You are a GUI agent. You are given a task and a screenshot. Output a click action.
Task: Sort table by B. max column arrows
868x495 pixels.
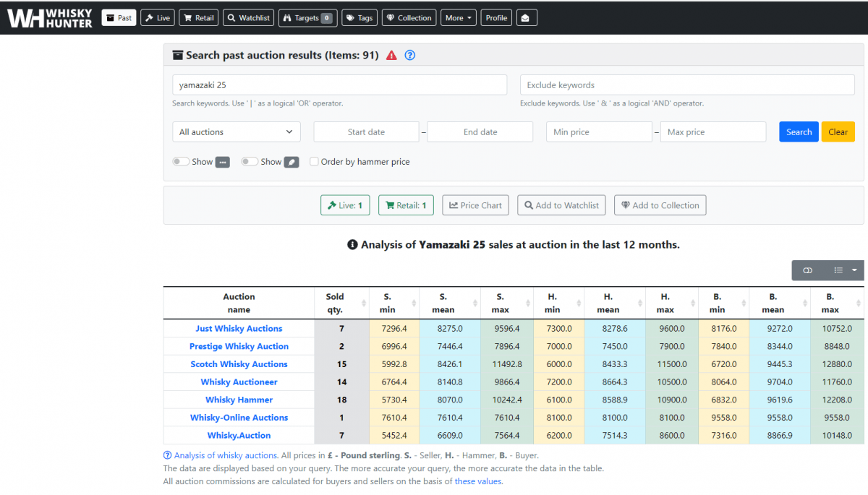pyautogui.click(x=857, y=303)
